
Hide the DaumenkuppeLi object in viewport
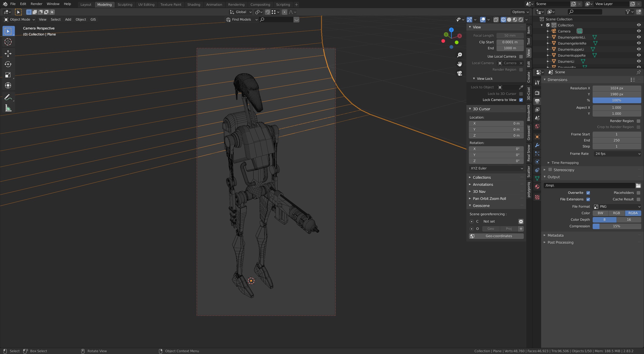point(638,49)
